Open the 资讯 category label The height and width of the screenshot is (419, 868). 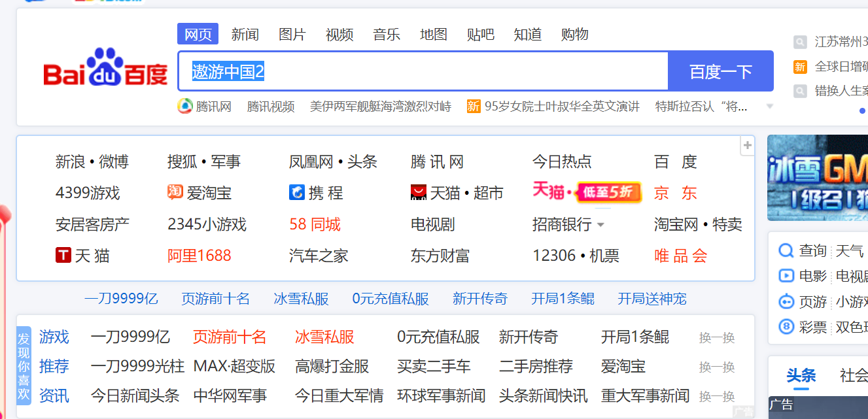coord(54,395)
